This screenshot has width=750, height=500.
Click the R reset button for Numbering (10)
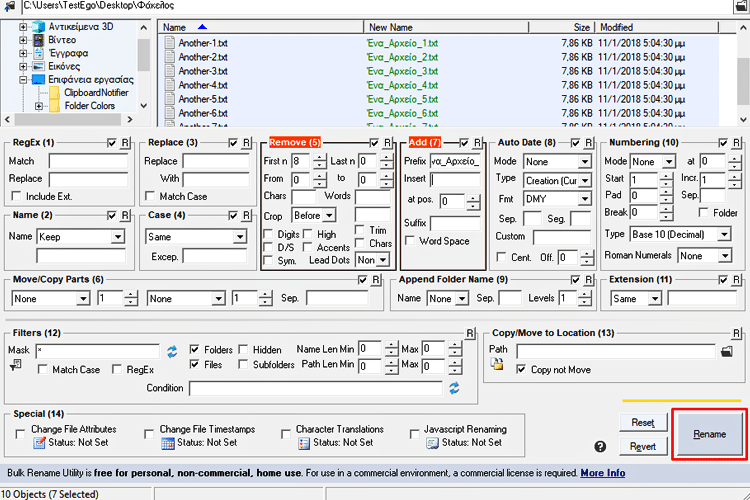[736, 143]
